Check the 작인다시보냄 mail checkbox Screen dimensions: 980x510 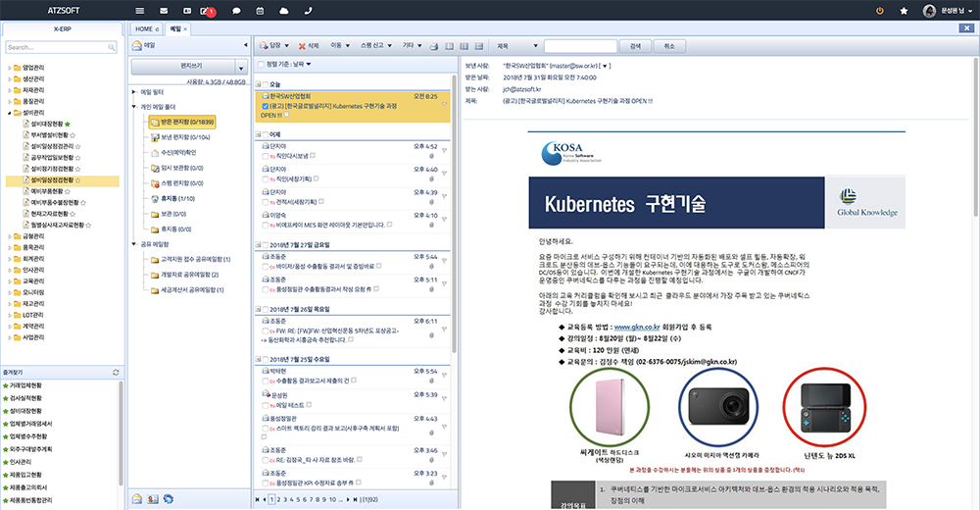(266, 157)
